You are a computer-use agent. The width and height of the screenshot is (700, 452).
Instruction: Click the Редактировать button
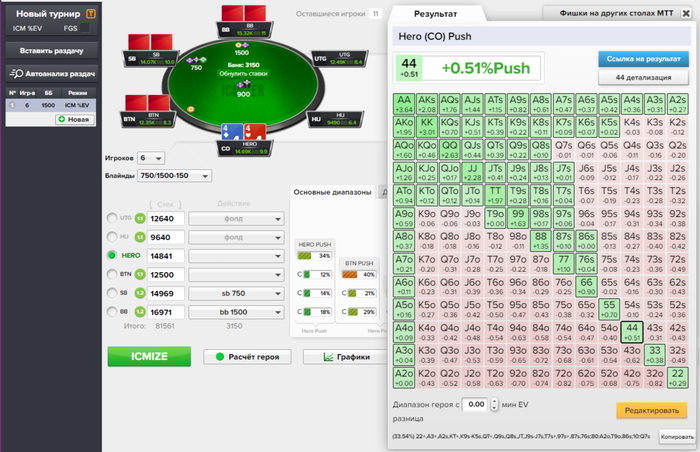(652, 410)
